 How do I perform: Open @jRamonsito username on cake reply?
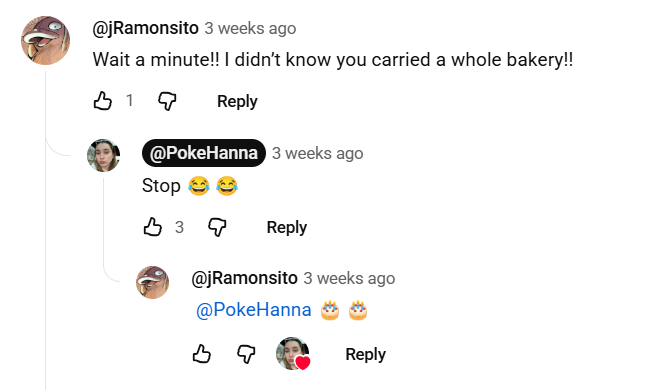pyautogui.click(x=244, y=278)
